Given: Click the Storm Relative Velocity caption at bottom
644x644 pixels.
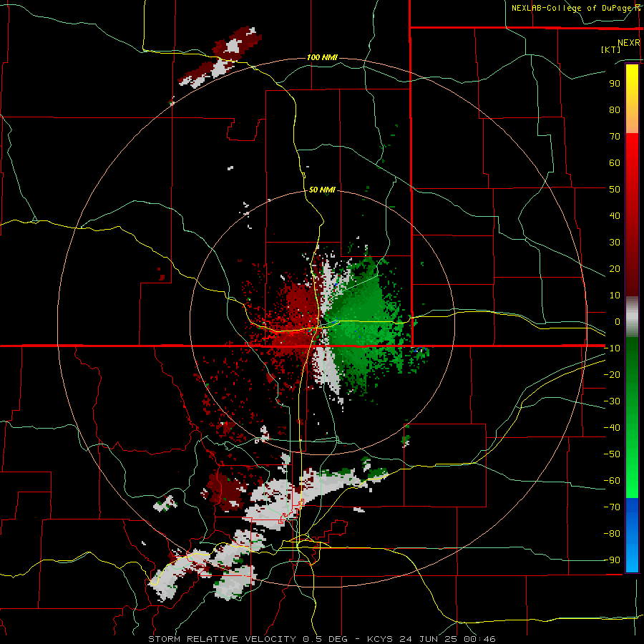Looking at the screenshot, I should 322,639.
